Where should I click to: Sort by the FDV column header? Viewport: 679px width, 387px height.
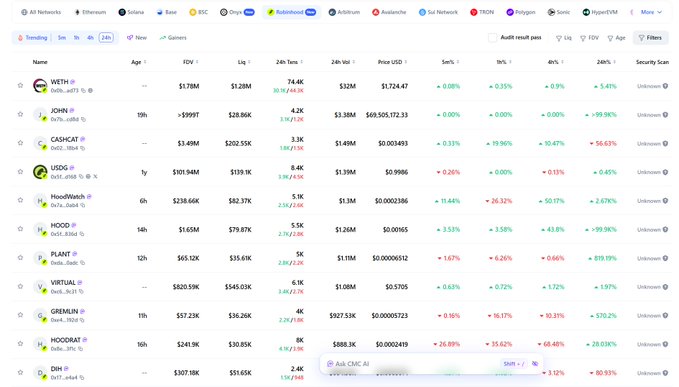tap(191, 62)
